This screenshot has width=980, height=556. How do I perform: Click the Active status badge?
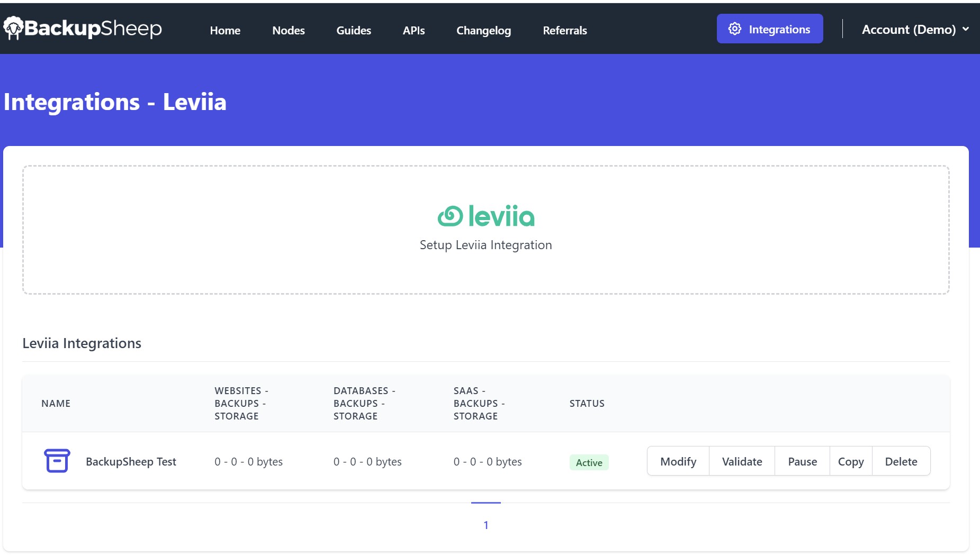click(x=589, y=462)
